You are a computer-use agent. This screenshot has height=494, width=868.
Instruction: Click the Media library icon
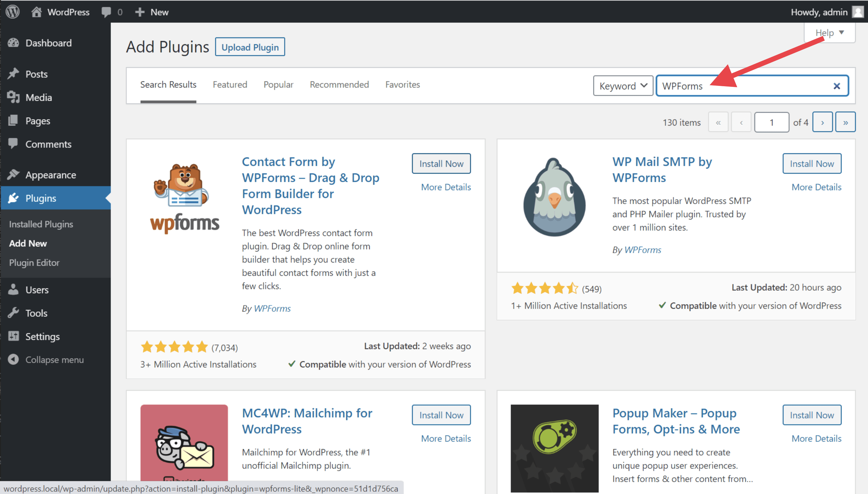(x=13, y=97)
